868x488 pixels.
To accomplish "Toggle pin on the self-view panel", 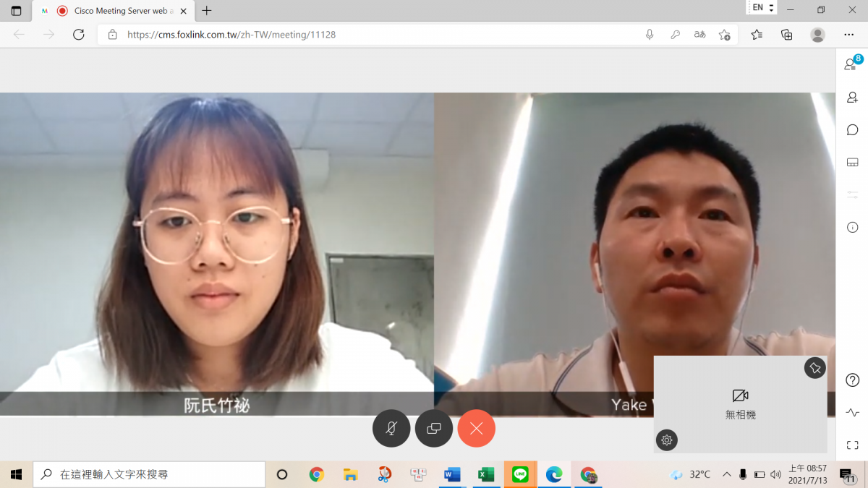I will [x=815, y=368].
